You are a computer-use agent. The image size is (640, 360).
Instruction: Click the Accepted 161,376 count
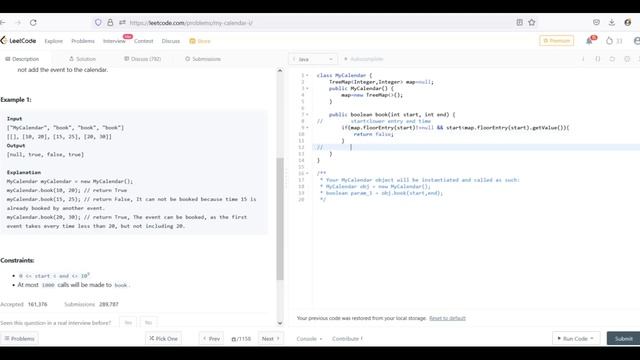point(24,304)
